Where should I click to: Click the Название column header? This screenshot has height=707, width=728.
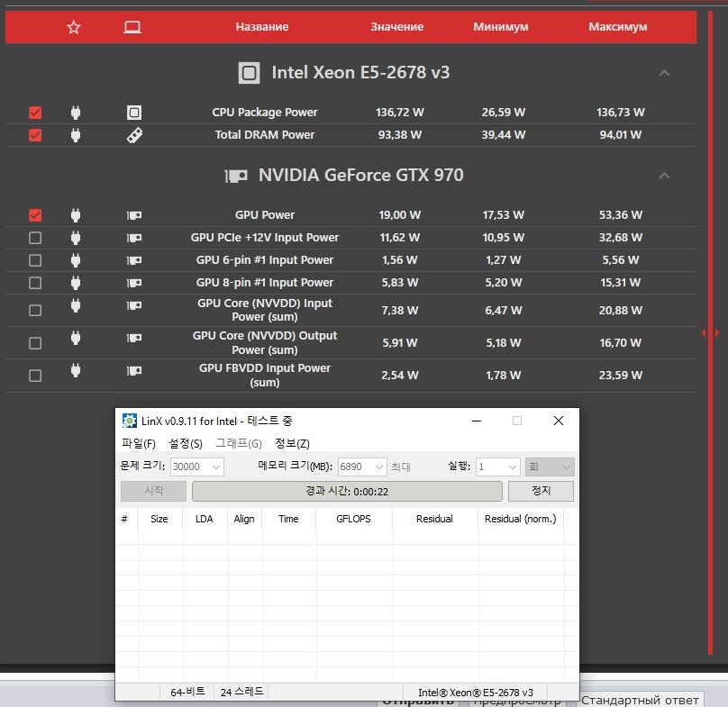(x=262, y=27)
